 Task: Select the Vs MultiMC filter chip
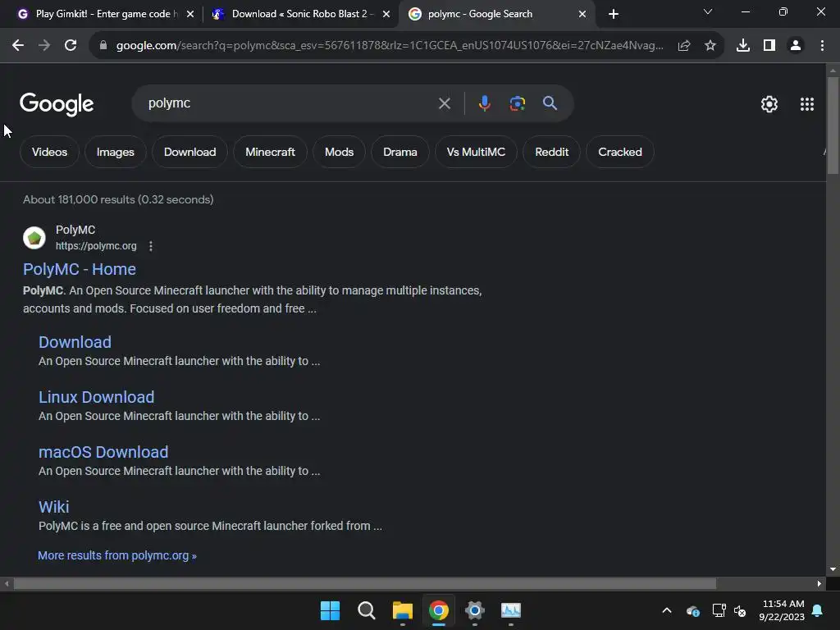(476, 152)
